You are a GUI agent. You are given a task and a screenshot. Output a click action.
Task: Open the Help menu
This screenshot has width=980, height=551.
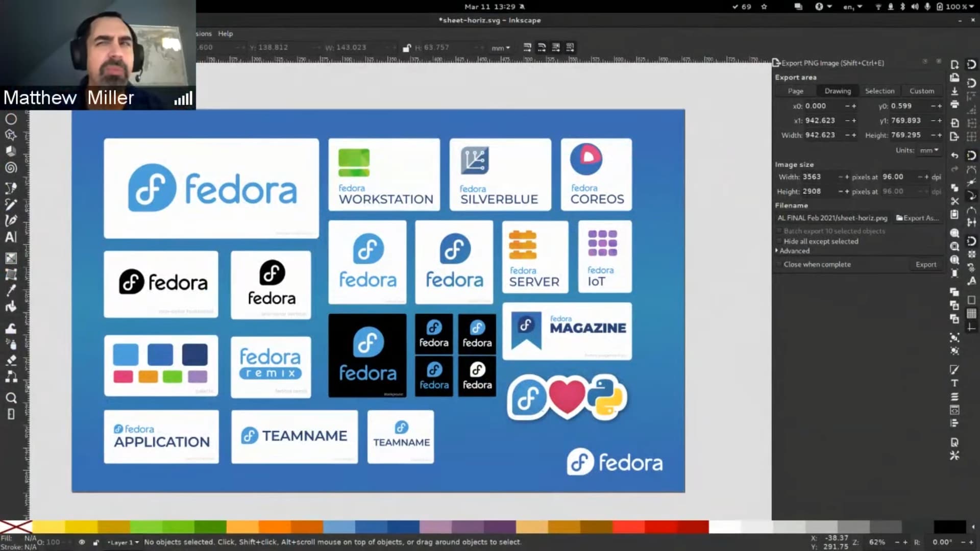pos(225,34)
